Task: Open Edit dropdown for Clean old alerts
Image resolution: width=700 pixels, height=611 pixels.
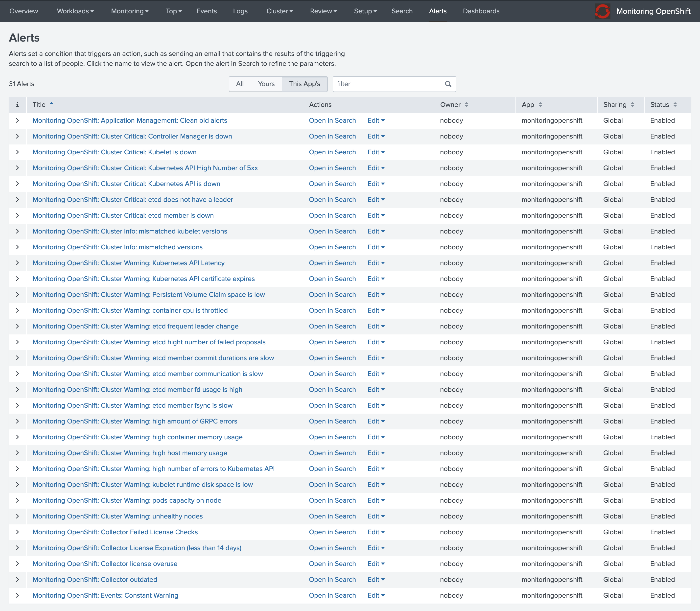Action: (x=376, y=120)
